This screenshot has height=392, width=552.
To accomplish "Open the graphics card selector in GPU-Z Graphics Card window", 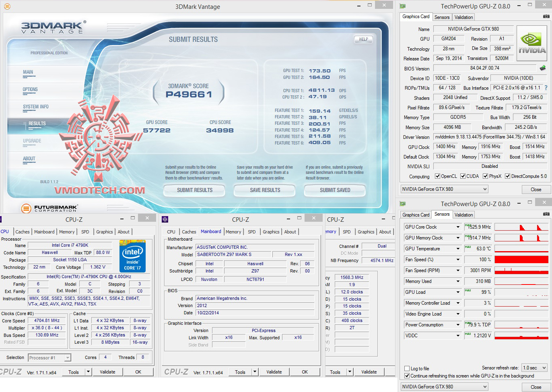I will coord(445,189).
